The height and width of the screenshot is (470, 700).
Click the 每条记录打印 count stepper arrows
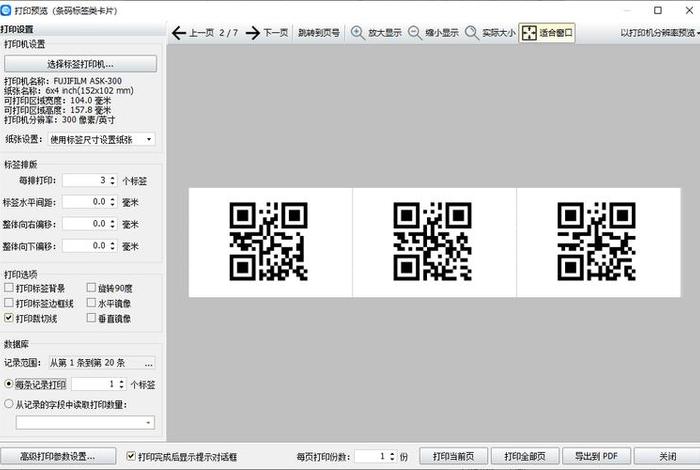(x=121, y=384)
